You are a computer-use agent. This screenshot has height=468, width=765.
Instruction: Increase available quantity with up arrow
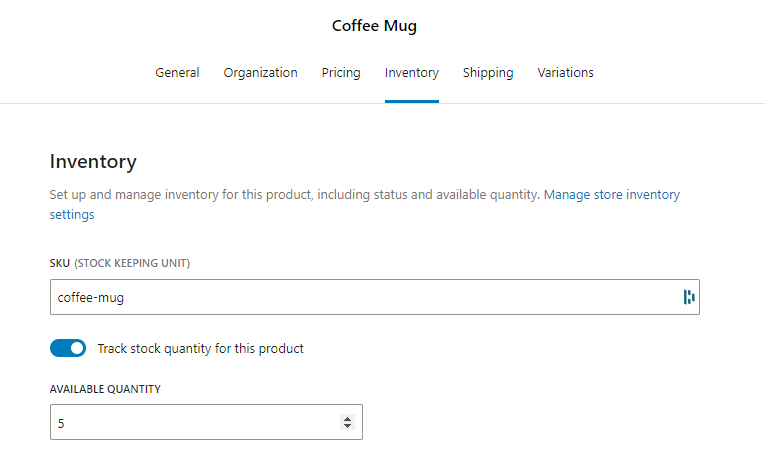coord(347,419)
